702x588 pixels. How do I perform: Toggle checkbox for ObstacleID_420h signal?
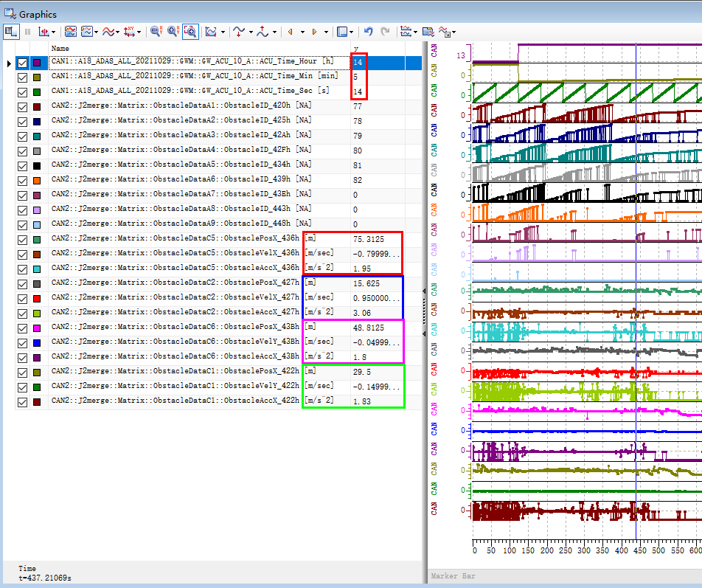(22, 107)
